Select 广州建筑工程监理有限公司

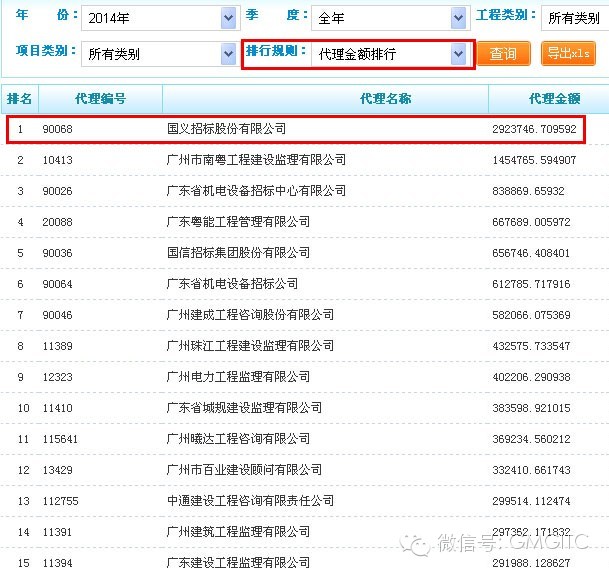[238, 532]
